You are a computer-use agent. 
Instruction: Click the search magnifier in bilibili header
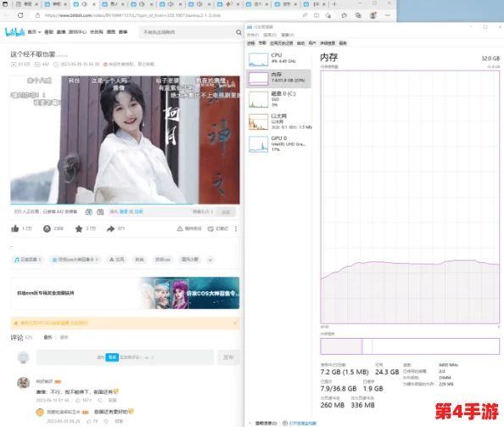click(x=238, y=32)
